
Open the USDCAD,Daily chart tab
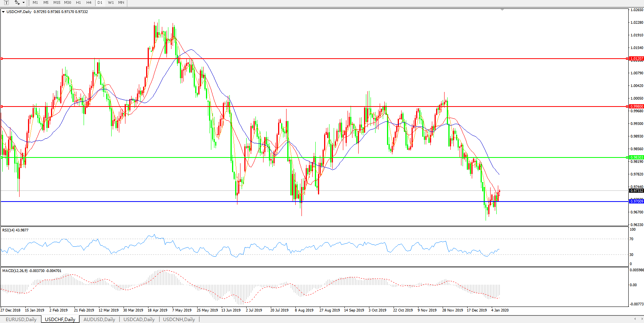pyautogui.click(x=139, y=319)
